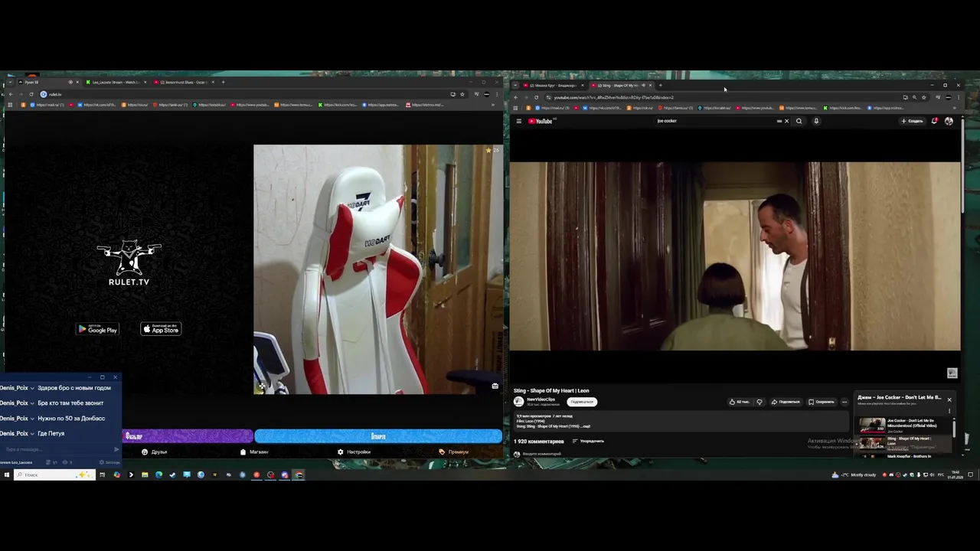
Task: Go back in the YouTube browser window
Action: pos(515,97)
